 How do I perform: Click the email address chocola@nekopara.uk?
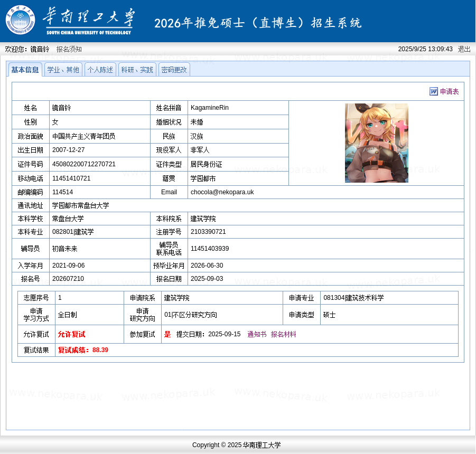[222, 192]
